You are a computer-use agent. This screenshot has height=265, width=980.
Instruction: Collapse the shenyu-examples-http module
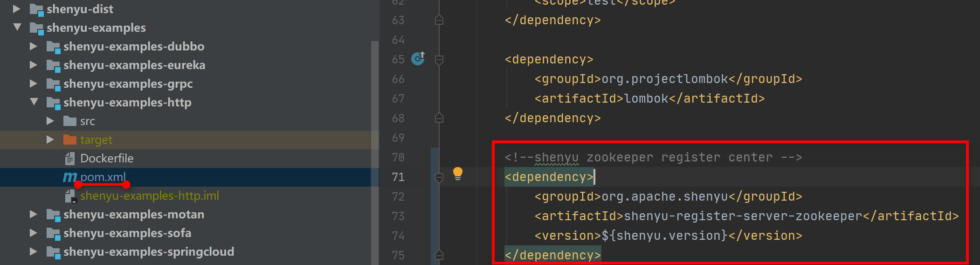pos(34,102)
